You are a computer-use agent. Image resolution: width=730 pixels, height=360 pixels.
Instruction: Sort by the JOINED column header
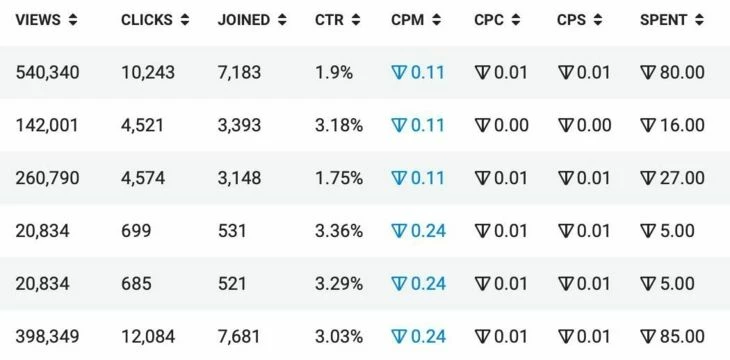point(252,20)
